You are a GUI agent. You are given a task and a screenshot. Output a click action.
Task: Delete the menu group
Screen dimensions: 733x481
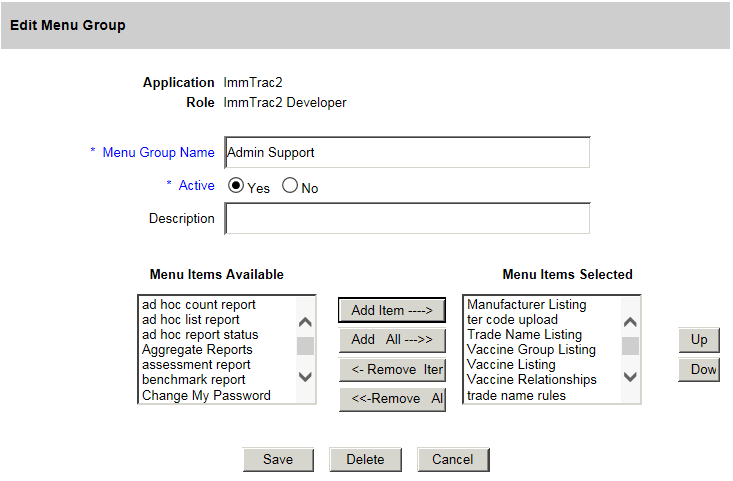(x=365, y=459)
